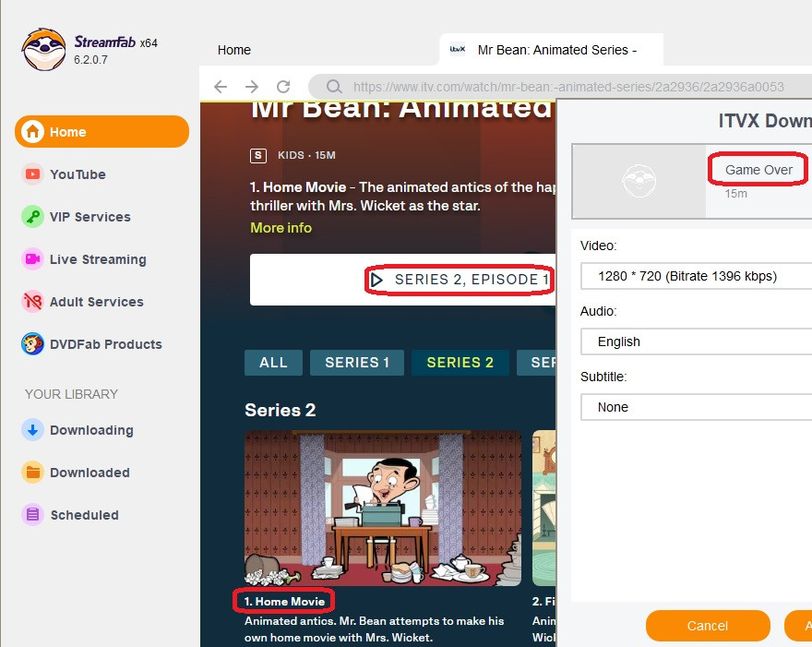Click the Downloading arrow icon

click(x=32, y=430)
